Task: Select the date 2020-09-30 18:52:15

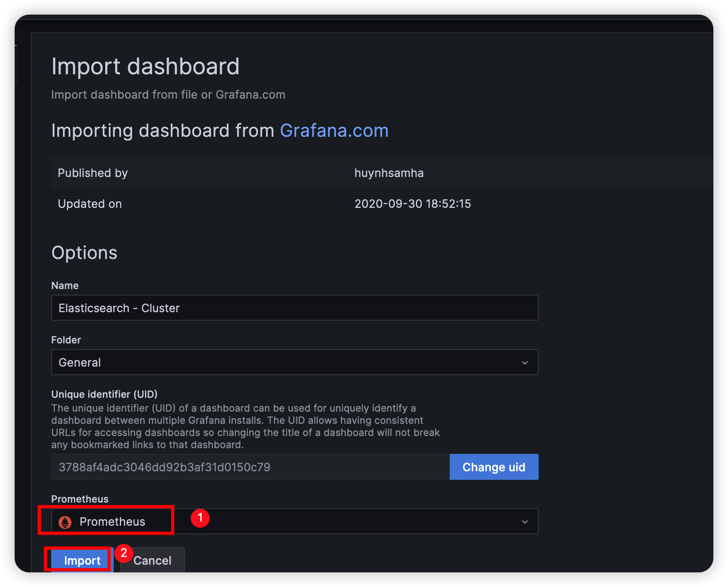Action: click(x=413, y=203)
